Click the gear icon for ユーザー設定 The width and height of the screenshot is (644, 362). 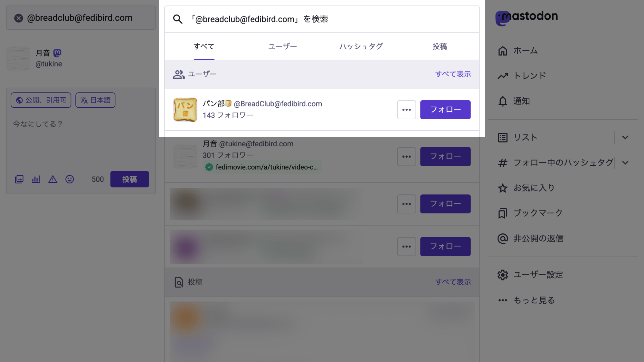503,275
